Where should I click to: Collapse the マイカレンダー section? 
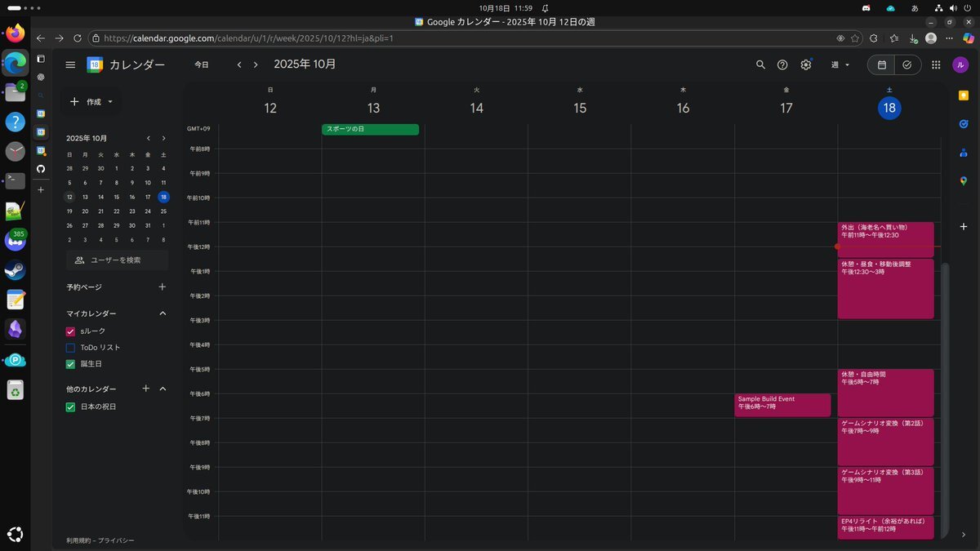pyautogui.click(x=163, y=313)
